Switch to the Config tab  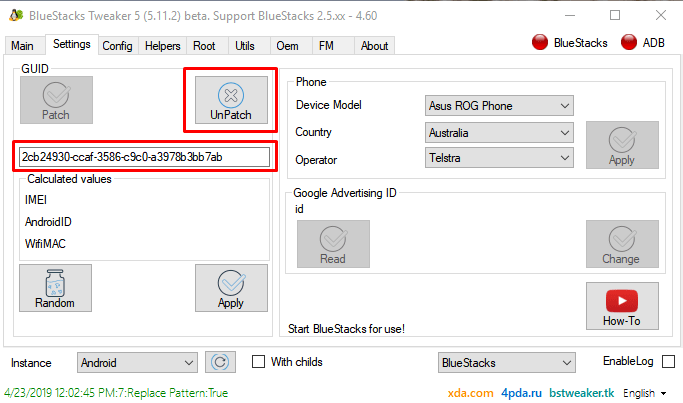118,46
